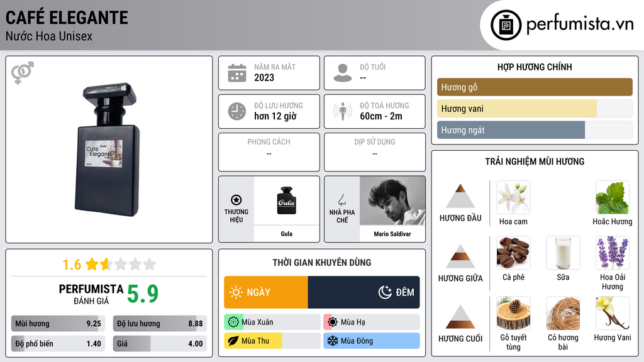
Task: Click the Độ phổ biến 1.40 score bar
Action: (58, 344)
